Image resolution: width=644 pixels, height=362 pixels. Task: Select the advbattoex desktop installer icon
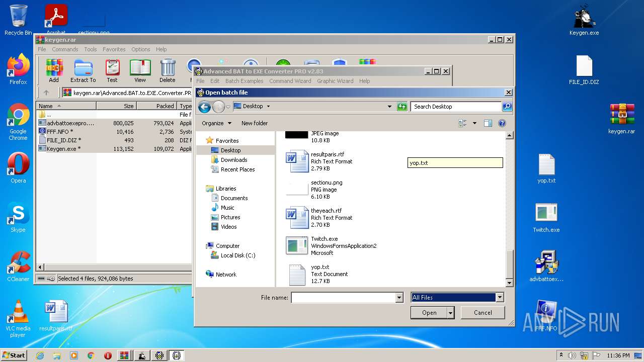point(546,266)
